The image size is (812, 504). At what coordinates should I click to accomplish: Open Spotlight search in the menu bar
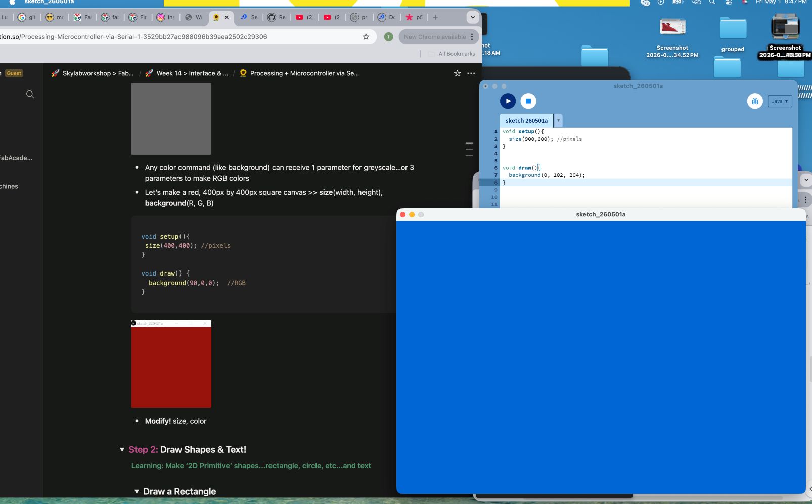click(x=712, y=2)
